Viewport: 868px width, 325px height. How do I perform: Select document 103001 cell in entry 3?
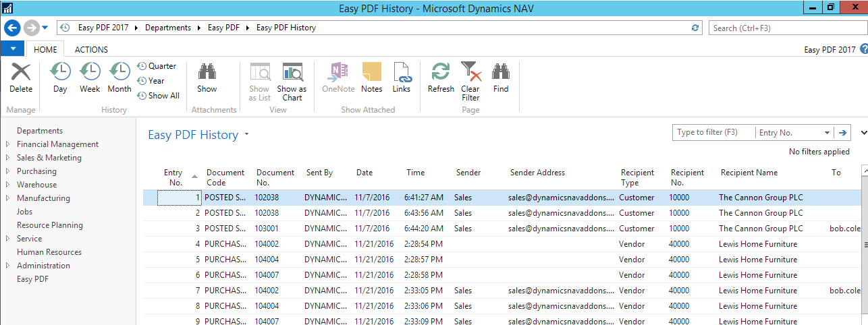click(x=277, y=229)
